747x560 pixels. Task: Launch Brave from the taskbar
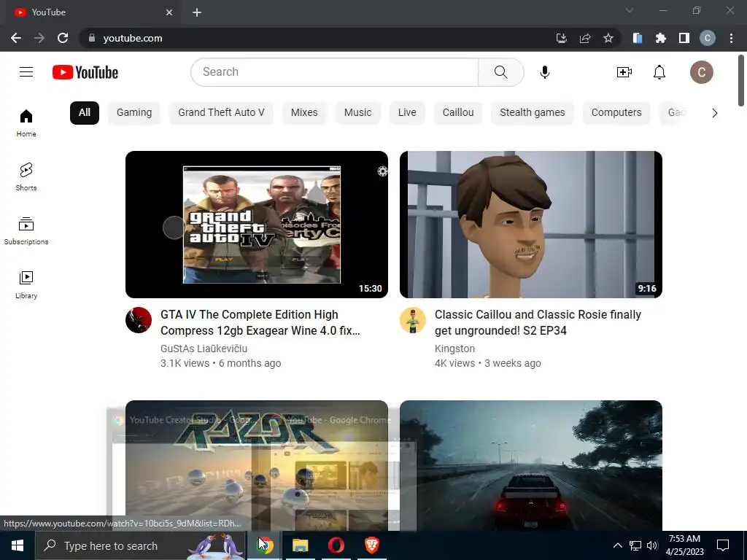coord(371,545)
